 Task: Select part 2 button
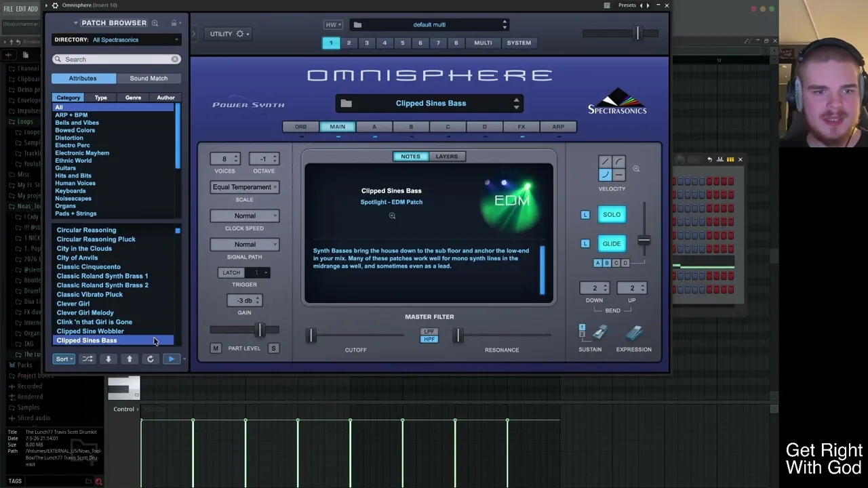point(349,43)
